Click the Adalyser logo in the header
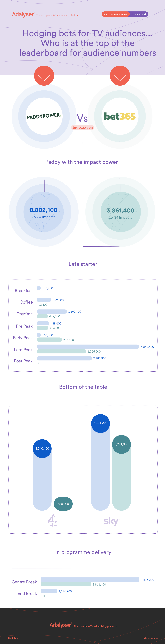 coord(23,15)
